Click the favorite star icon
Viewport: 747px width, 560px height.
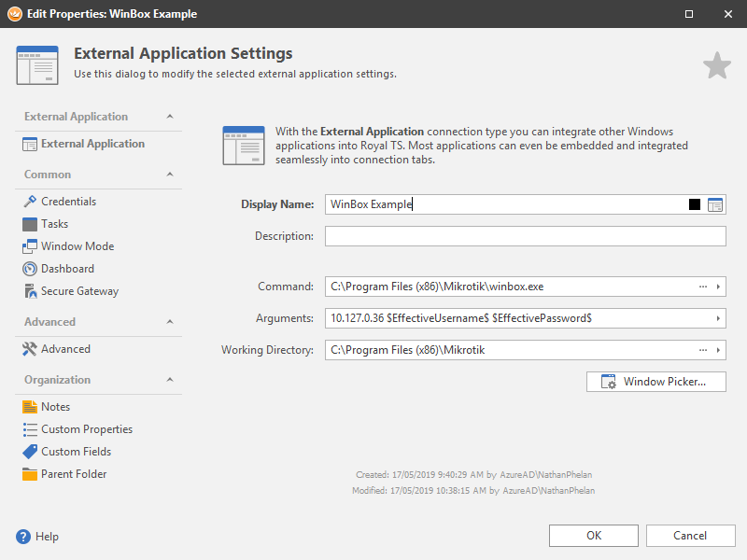(x=716, y=66)
